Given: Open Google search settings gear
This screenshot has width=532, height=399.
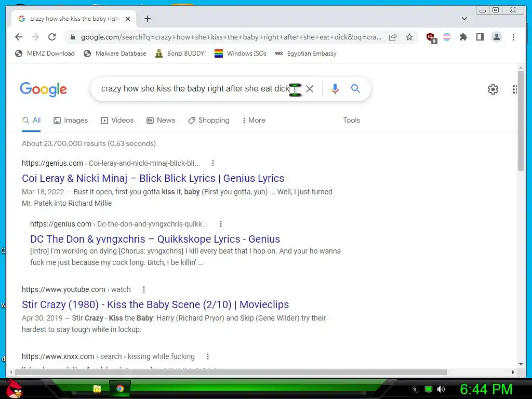Looking at the screenshot, I should click(x=493, y=89).
